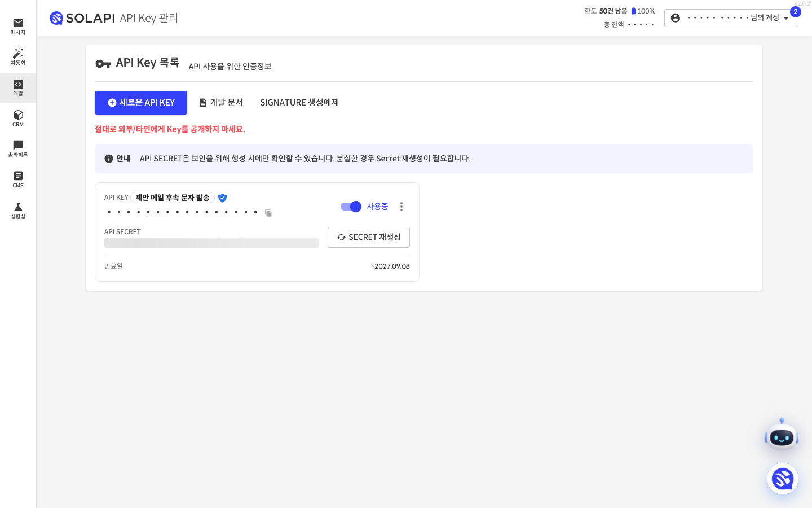Click the 100% limit battery indicator
This screenshot has height=508, width=812.
[x=643, y=11]
